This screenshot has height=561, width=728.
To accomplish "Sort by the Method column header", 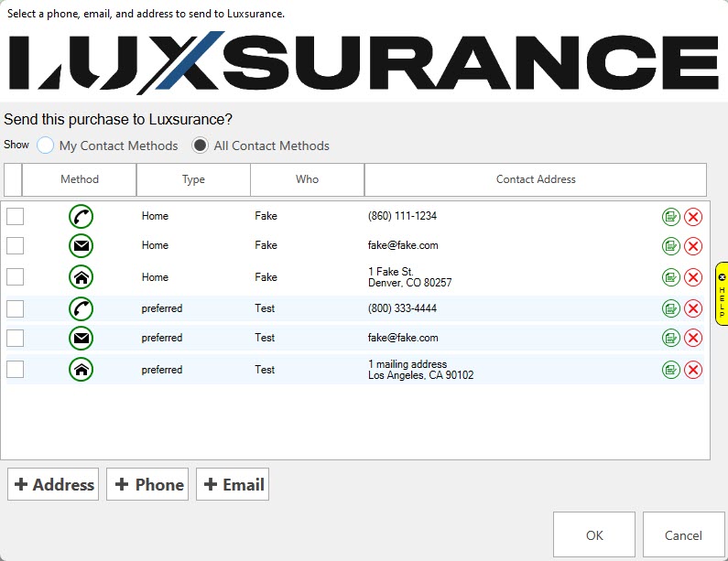I will pos(80,179).
